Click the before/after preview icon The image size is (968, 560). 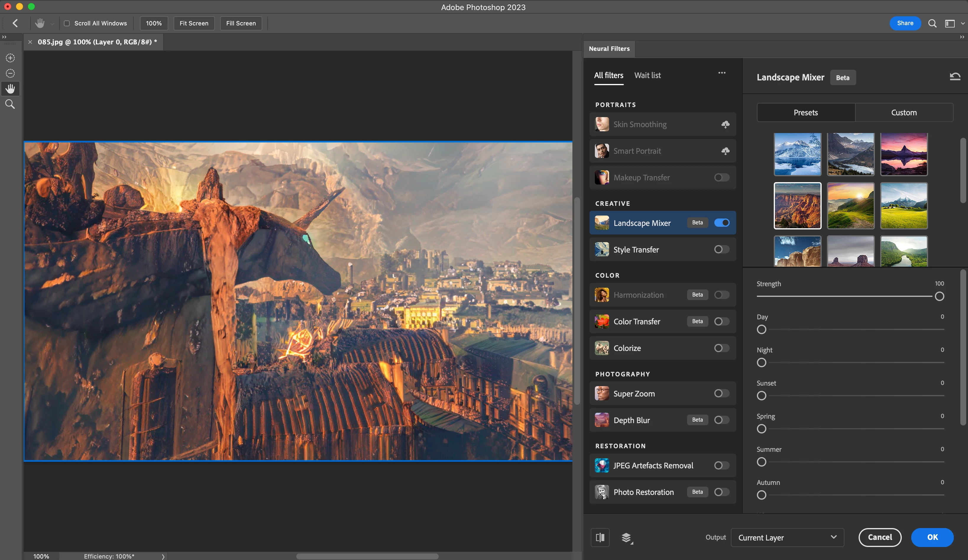click(x=600, y=537)
